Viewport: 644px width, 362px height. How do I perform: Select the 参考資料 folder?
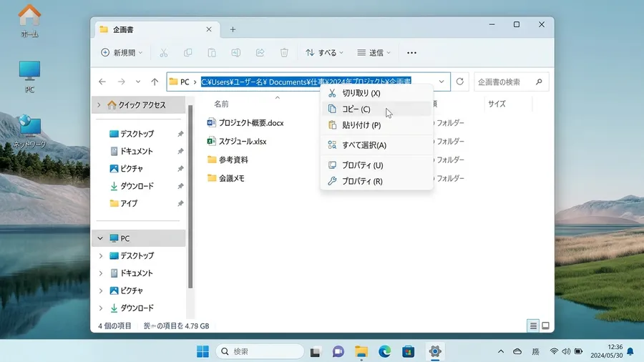(x=228, y=160)
